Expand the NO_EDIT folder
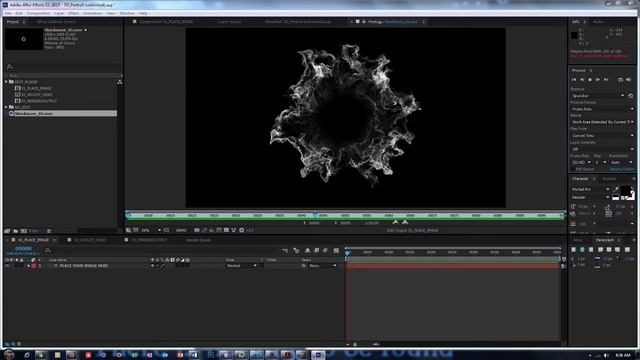 [6, 107]
